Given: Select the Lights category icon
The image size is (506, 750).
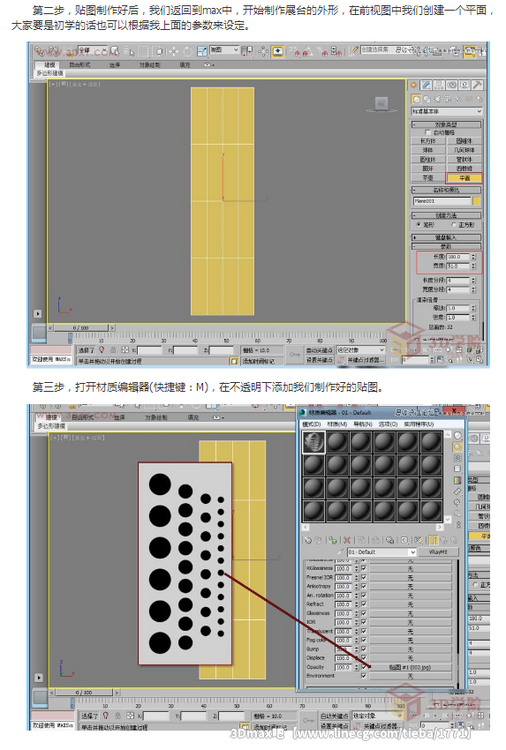Looking at the screenshot, I should click(x=437, y=99).
